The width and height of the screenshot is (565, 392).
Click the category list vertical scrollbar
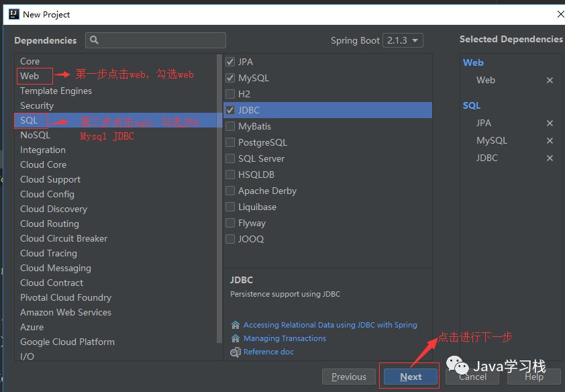pos(219,198)
